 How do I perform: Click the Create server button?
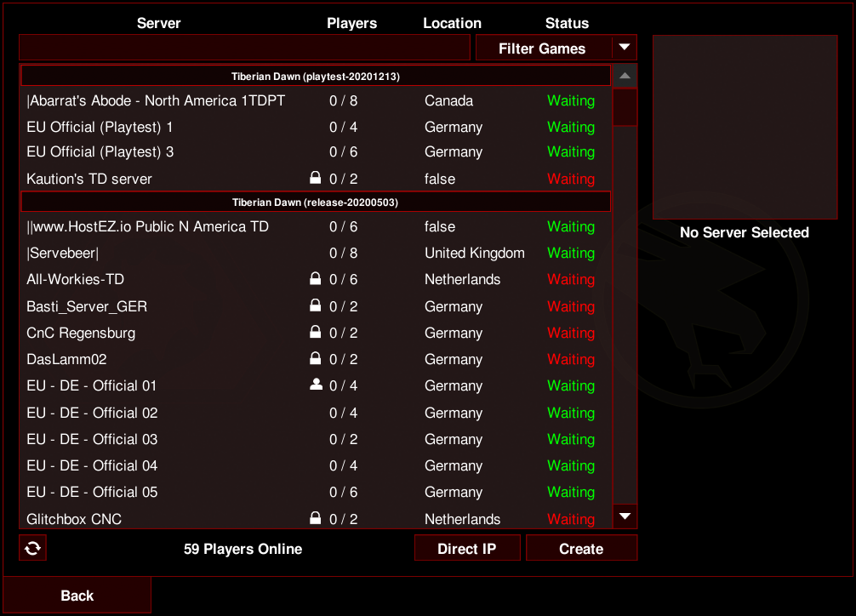pyautogui.click(x=581, y=548)
